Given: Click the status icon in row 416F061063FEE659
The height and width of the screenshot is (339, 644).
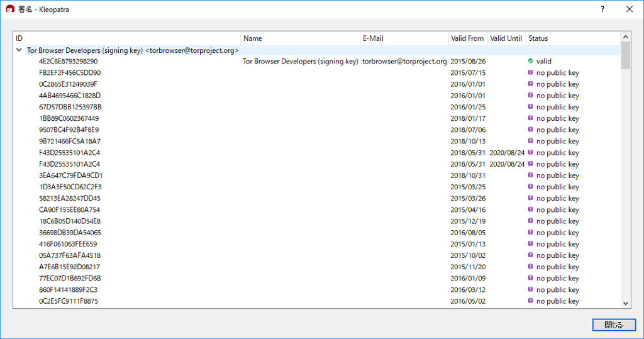Looking at the screenshot, I should pos(530,243).
